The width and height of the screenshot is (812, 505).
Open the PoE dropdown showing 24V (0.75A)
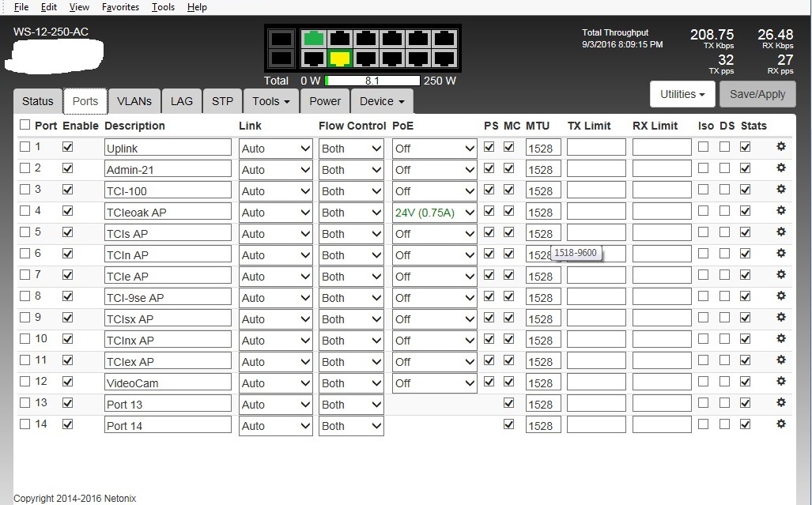tap(435, 213)
